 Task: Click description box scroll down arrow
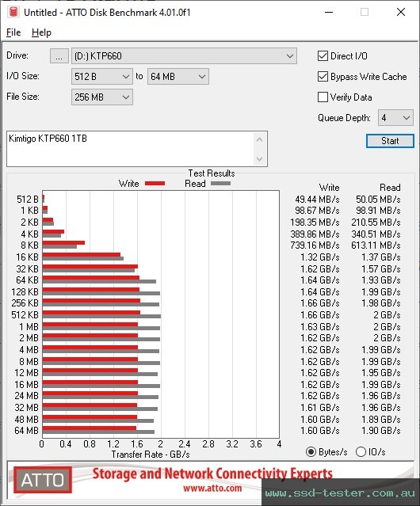click(260, 159)
